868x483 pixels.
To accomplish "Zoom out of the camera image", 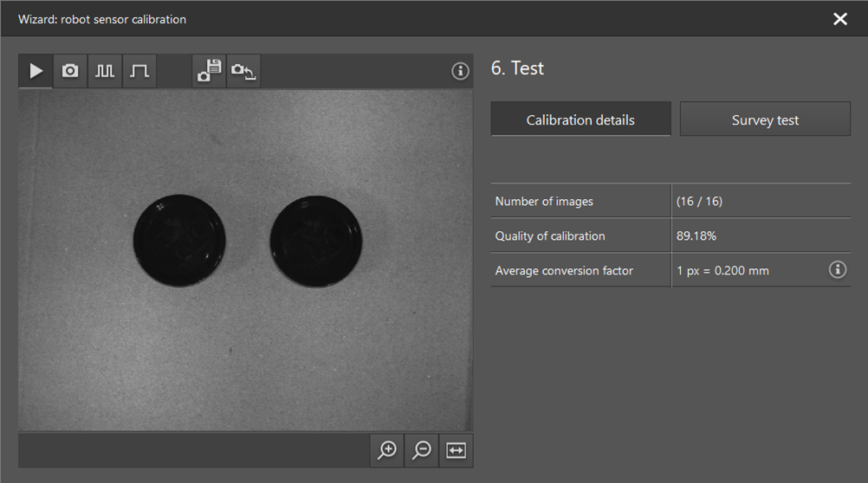I will click(x=422, y=450).
